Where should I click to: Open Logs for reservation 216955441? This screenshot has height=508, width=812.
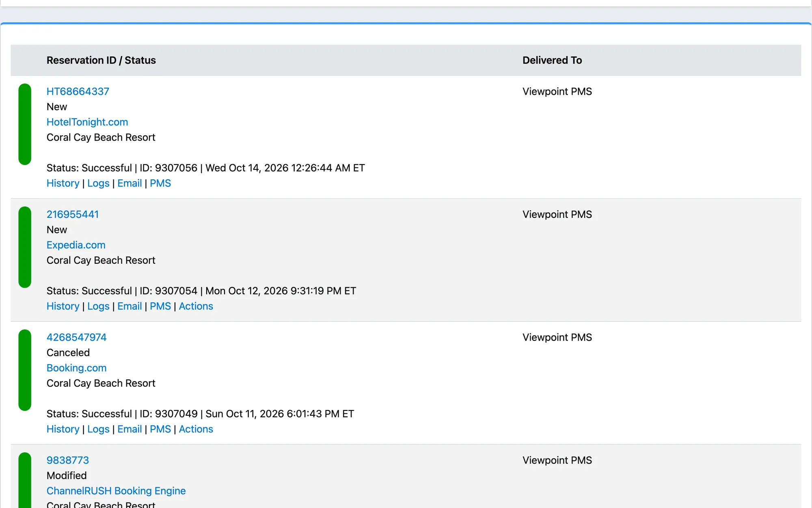point(98,306)
